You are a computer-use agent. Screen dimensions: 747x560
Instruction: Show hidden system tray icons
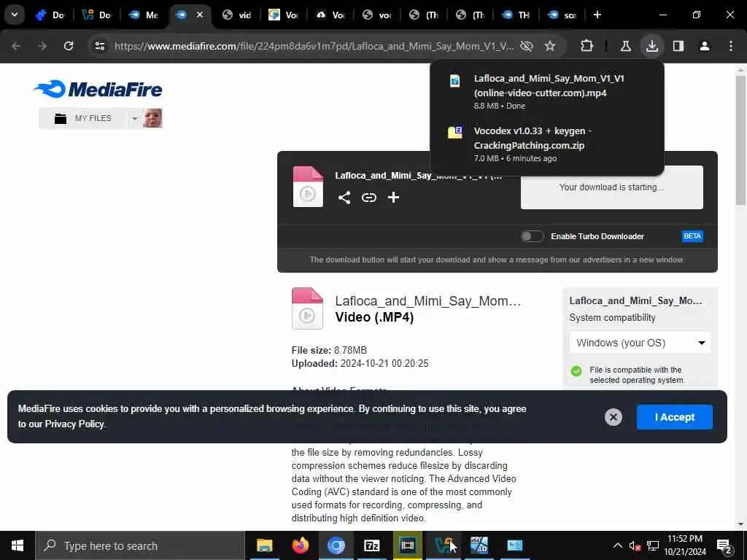pyautogui.click(x=617, y=545)
